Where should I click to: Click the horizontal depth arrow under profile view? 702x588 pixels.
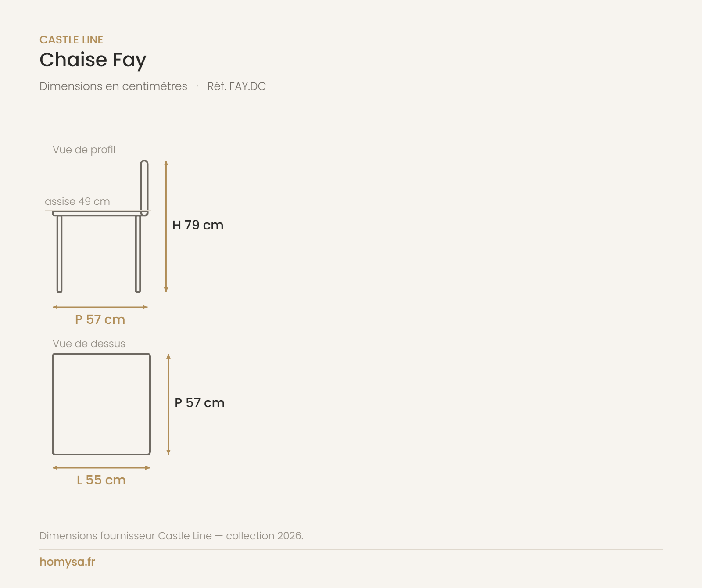coord(100,307)
